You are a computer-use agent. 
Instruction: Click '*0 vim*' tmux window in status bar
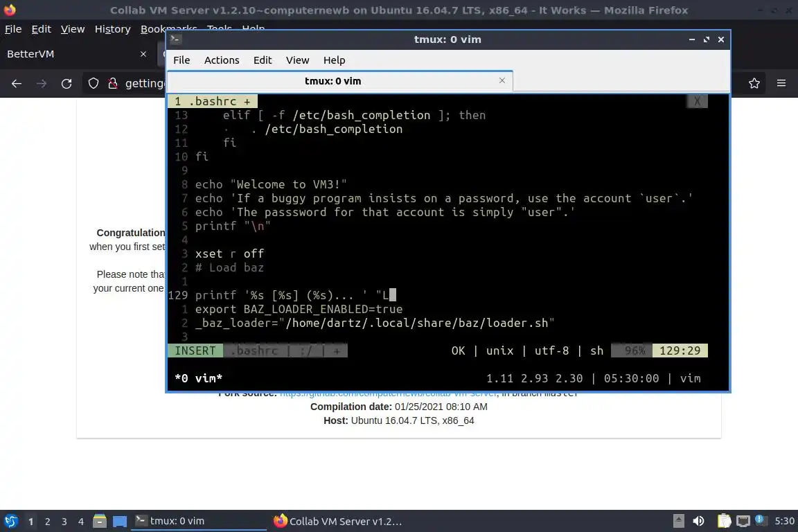pos(199,378)
